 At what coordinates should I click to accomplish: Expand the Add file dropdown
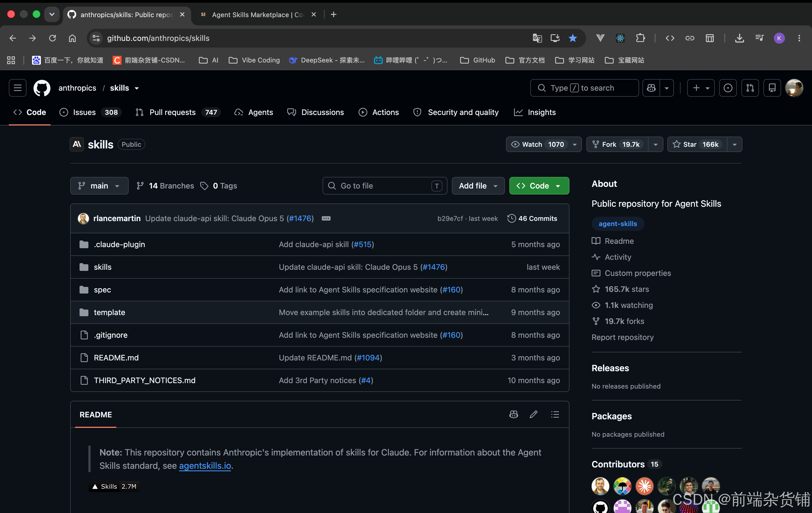[x=478, y=186]
